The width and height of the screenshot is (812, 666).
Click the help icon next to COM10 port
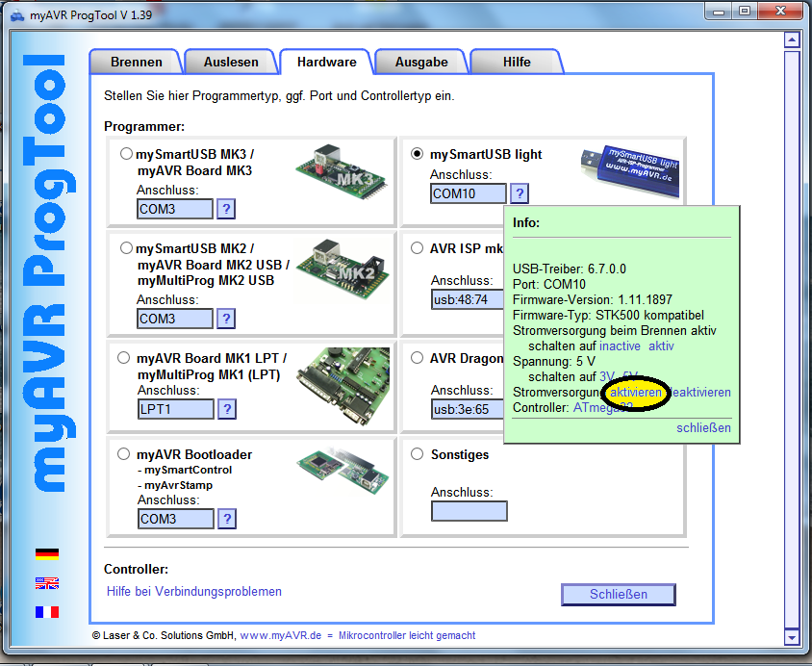point(520,193)
